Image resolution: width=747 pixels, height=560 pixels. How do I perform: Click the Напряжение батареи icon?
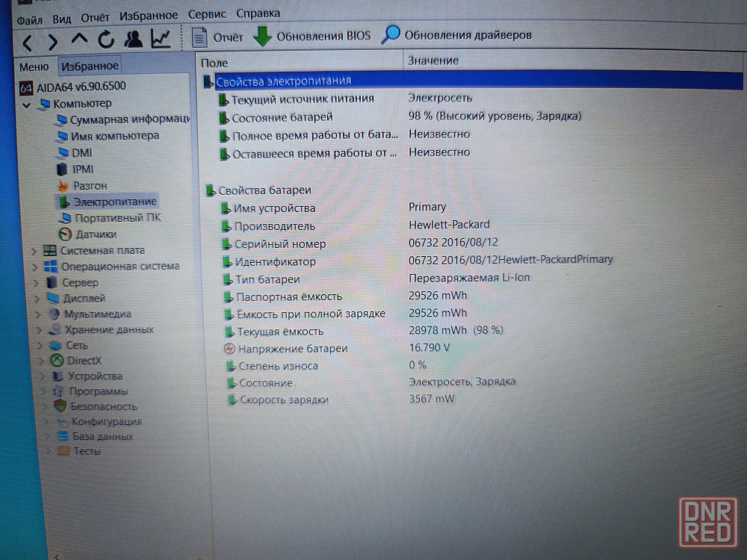[x=229, y=349]
